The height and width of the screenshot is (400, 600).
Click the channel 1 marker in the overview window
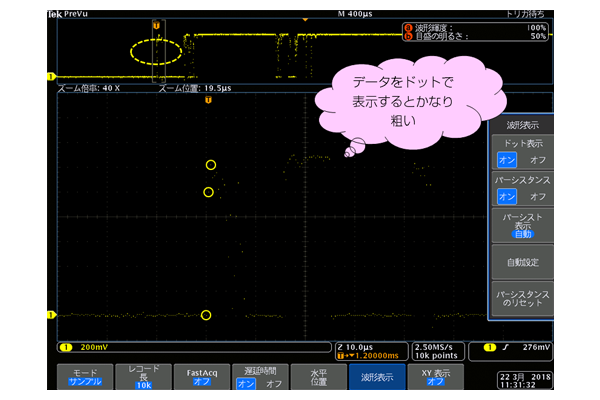[x=51, y=77]
